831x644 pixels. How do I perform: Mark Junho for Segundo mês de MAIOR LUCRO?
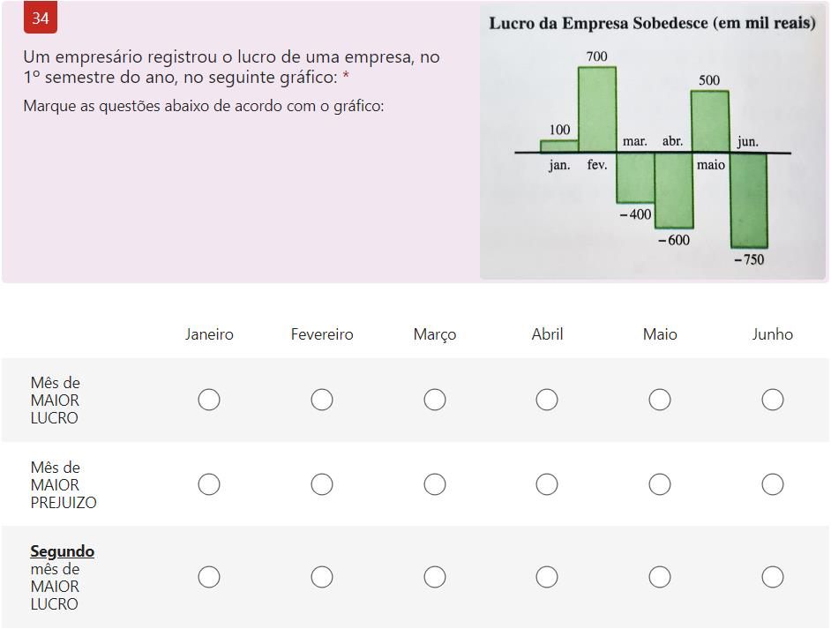point(773,577)
